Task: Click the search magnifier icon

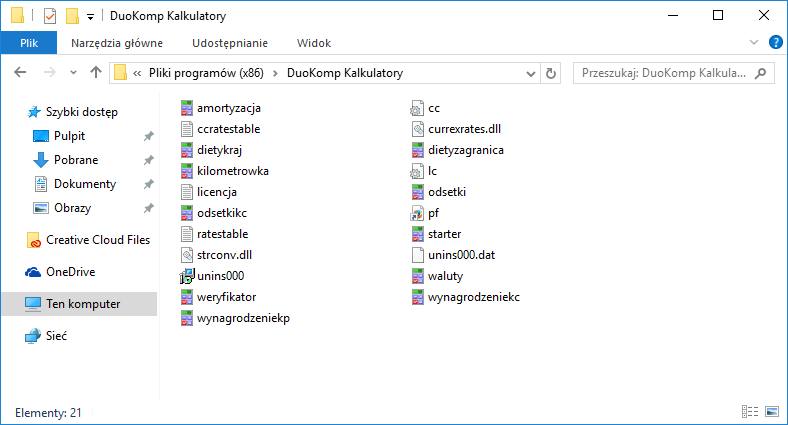Action: click(761, 73)
